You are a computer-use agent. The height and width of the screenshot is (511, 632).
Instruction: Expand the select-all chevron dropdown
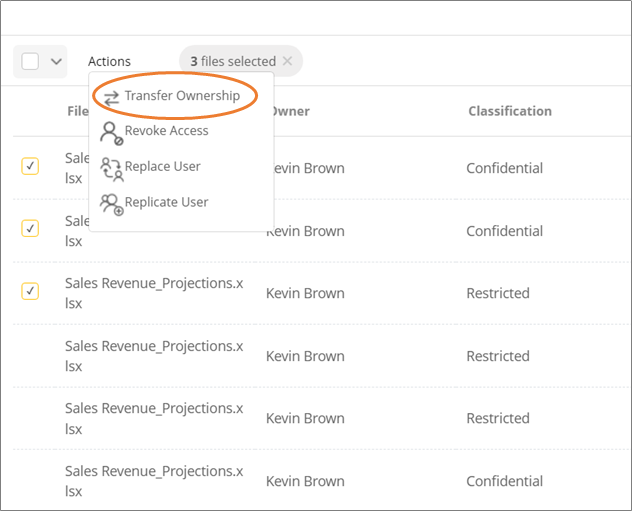[56, 61]
